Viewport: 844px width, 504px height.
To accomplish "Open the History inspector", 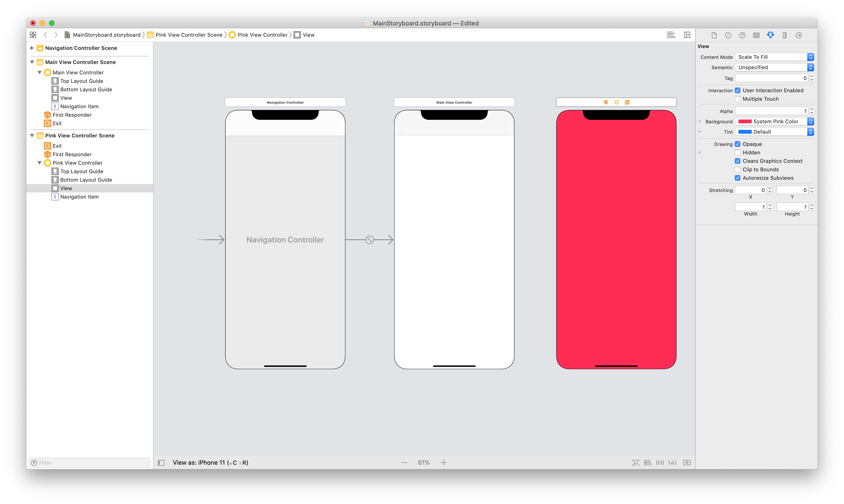I will pyautogui.click(x=728, y=35).
